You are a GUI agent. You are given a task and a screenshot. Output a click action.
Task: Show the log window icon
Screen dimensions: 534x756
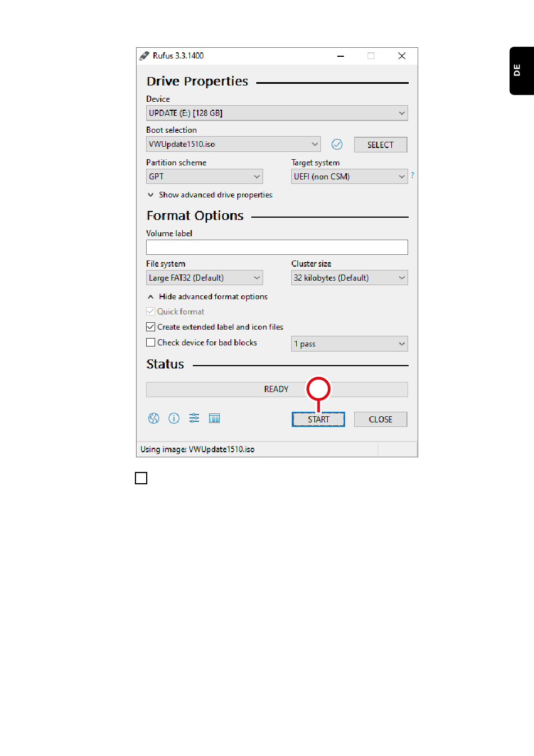click(214, 418)
